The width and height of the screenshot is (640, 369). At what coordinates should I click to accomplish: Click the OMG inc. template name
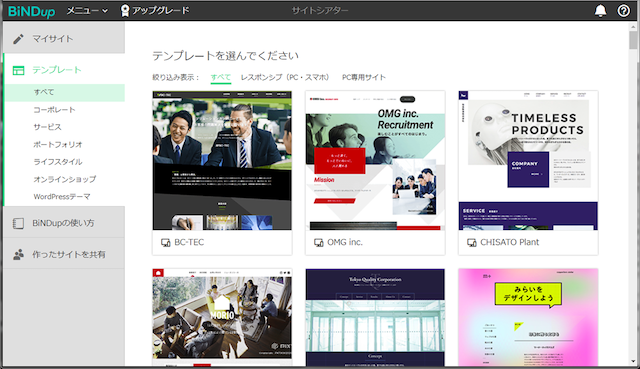(x=345, y=242)
